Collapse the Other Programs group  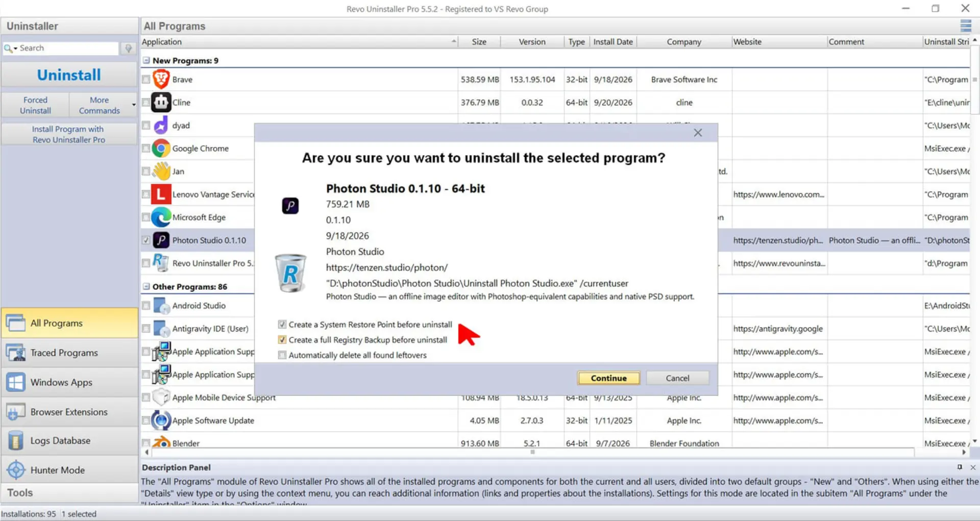pyautogui.click(x=146, y=287)
